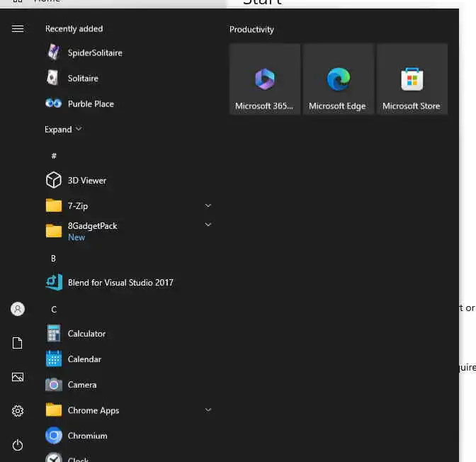Open the Microsoft 365 tile
The image size is (476, 462).
click(265, 79)
